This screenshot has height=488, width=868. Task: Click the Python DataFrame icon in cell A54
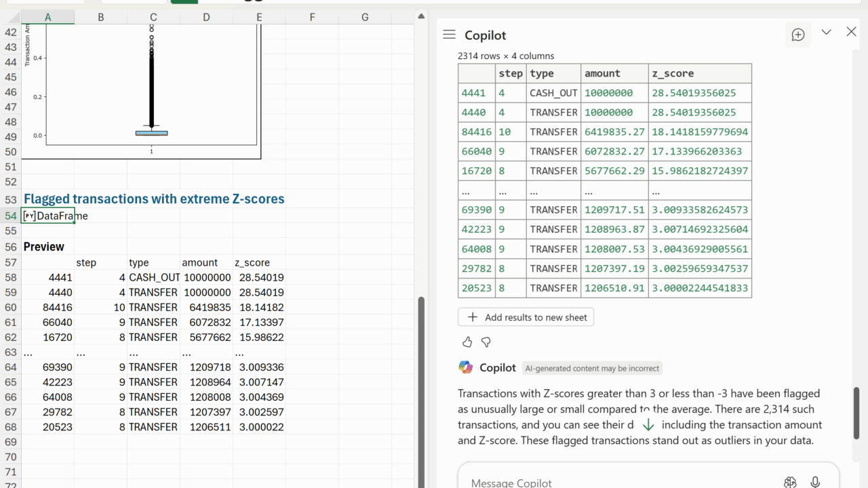point(29,216)
